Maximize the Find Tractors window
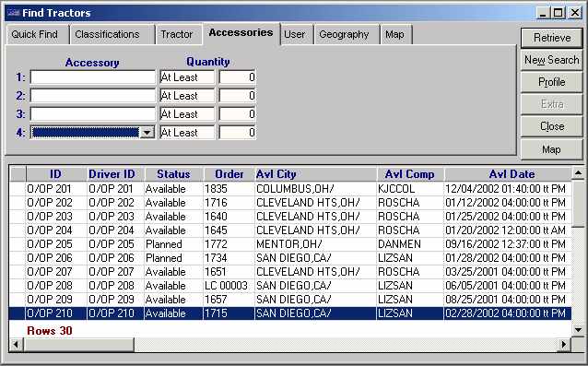588x366 pixels. coord(558,13)
